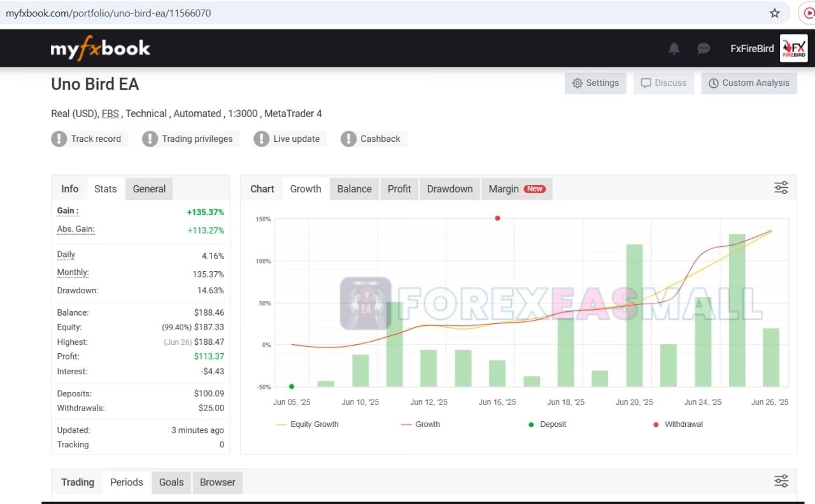Open the messages chat bubble icon
Image resolution: width=815 pixels, height=504 pixels.
pyautogui.click(x=704, y=48)
